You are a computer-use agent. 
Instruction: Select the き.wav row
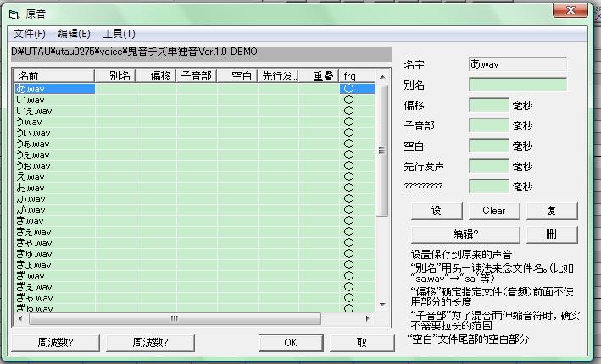coord(195,221)
